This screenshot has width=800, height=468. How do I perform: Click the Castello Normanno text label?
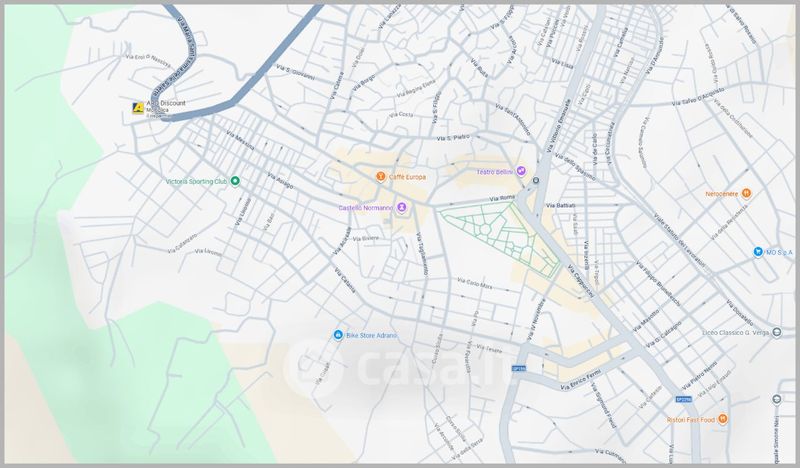click(365, 207)
